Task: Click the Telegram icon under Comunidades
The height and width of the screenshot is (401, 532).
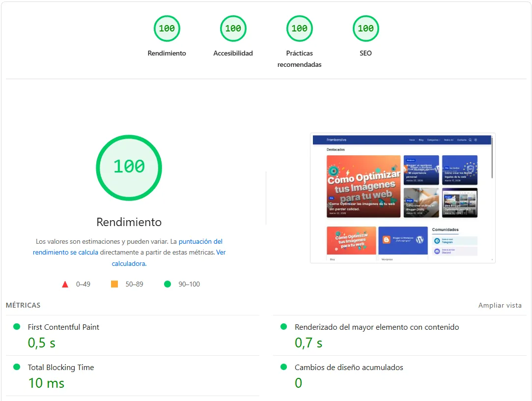Action: (437, 241)
